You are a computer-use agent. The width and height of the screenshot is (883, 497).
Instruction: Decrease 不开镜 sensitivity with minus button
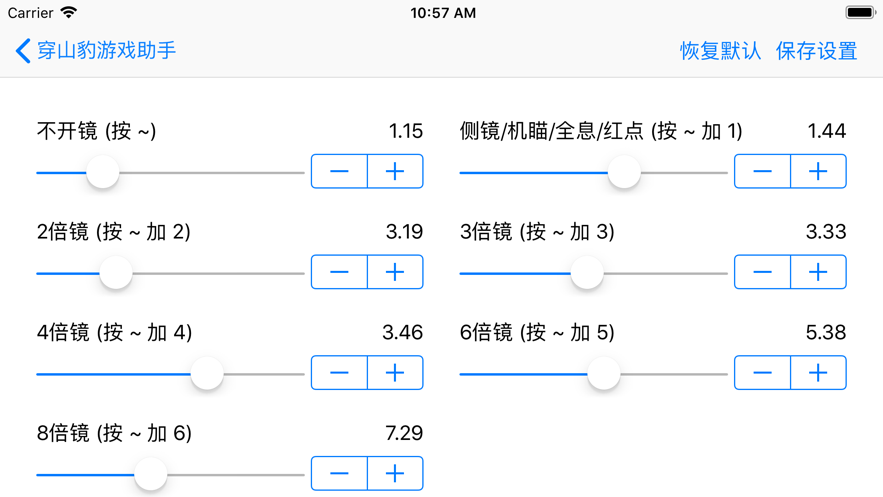[339, 172]
